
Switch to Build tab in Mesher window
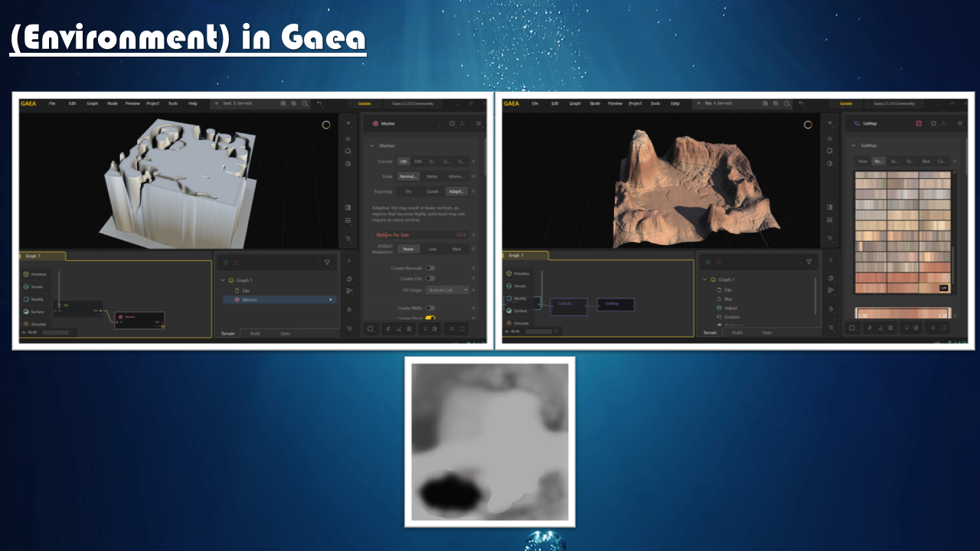click(255, 334)
